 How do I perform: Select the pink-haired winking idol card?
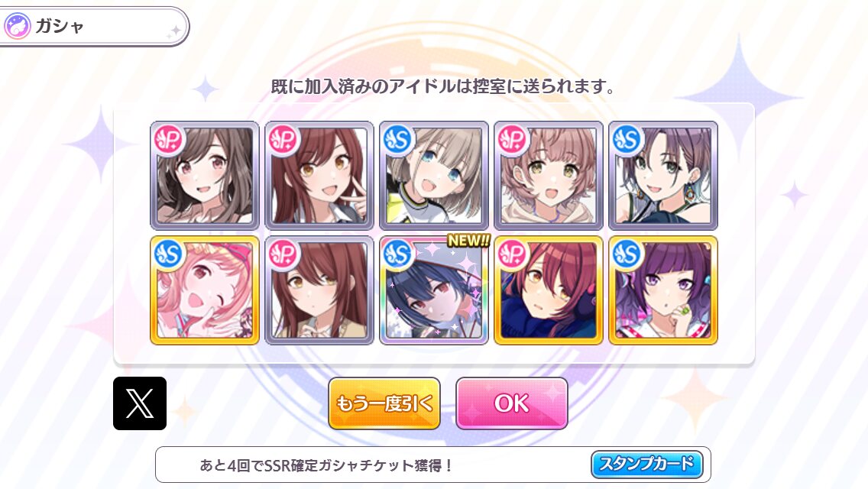coord(205,290)
